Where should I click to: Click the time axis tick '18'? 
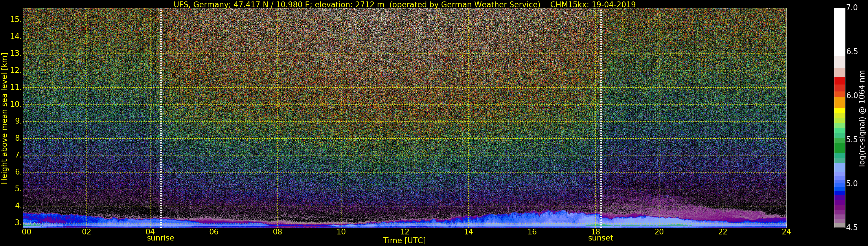(x=595, y=232)
